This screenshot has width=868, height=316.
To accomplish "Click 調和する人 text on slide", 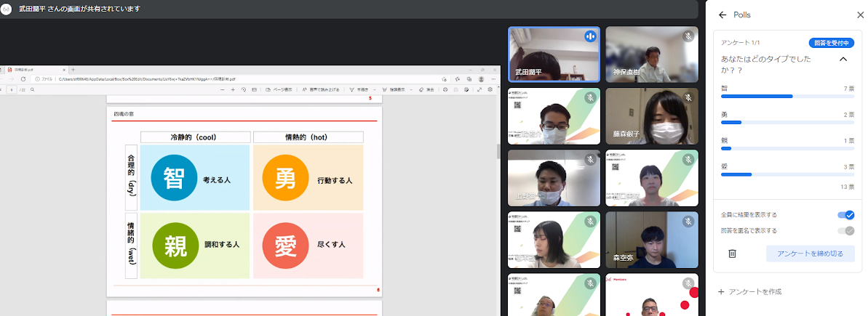I will 222,244.
